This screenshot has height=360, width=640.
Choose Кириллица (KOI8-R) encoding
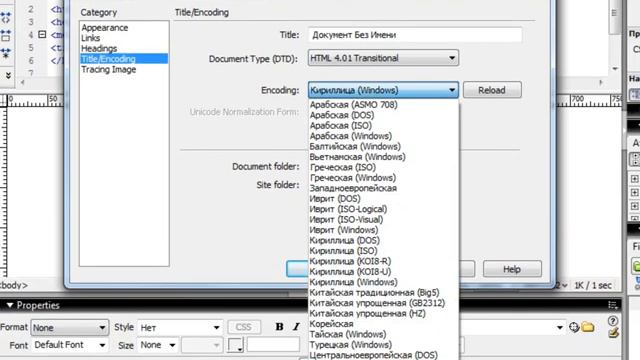click(x=384, y=261)
